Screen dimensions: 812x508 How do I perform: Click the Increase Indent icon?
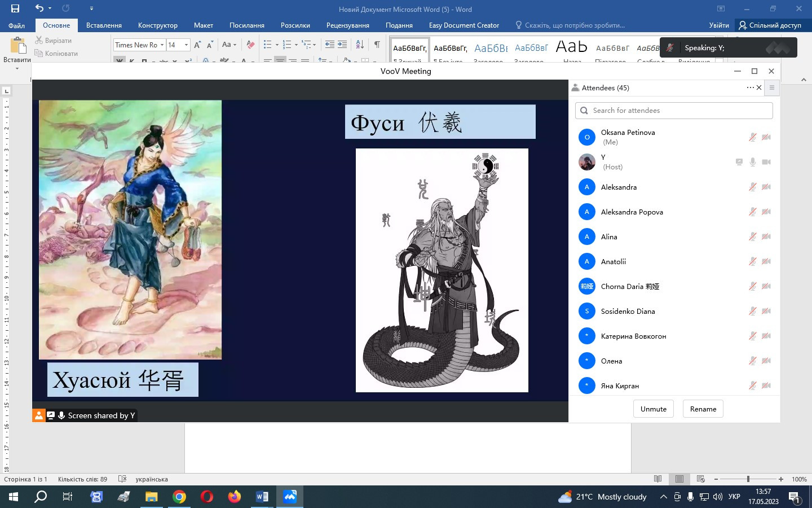point(342,45)
